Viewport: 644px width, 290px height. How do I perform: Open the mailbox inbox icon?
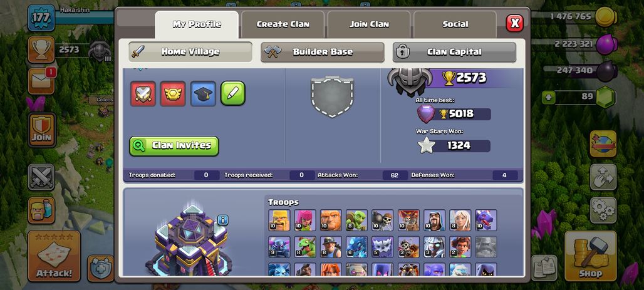pos(41,81)
